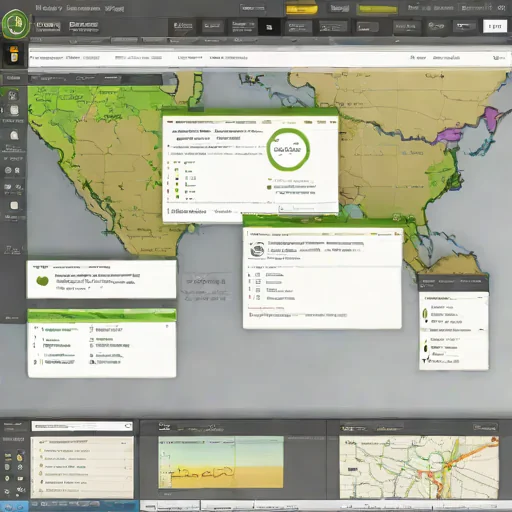
Task: Select the dome-shaped white icon in left sidebar
Action: coord(14,135)
